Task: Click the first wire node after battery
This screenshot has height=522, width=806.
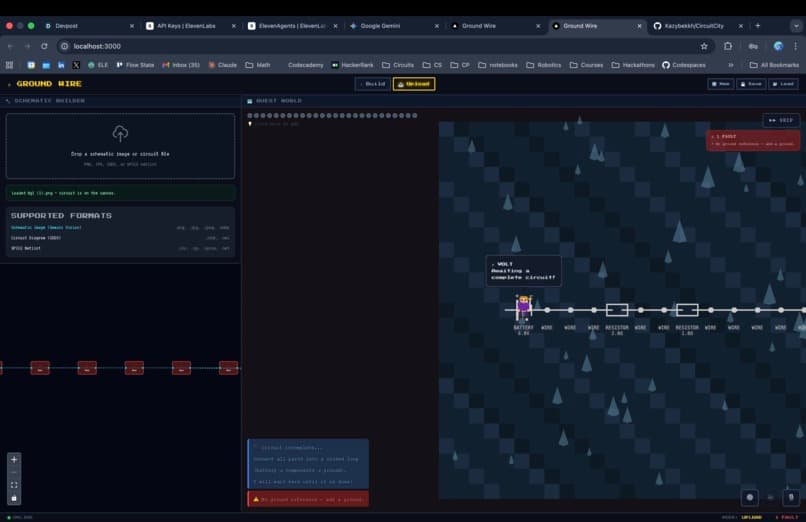Action: [547, 310]
